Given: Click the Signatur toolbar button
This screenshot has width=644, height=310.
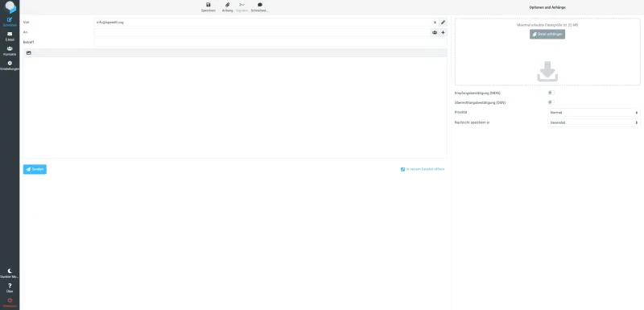Looking at the screenshot, I should point(242,7).
